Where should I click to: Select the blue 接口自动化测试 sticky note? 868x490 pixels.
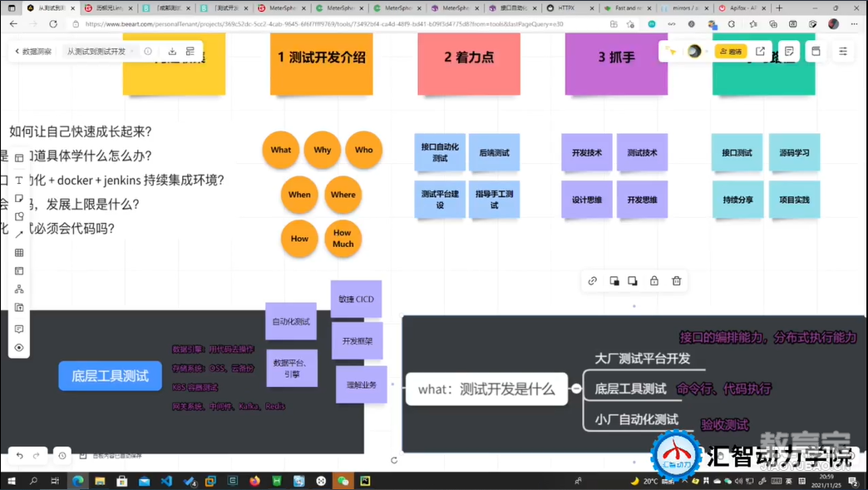(x=440, y=152)
